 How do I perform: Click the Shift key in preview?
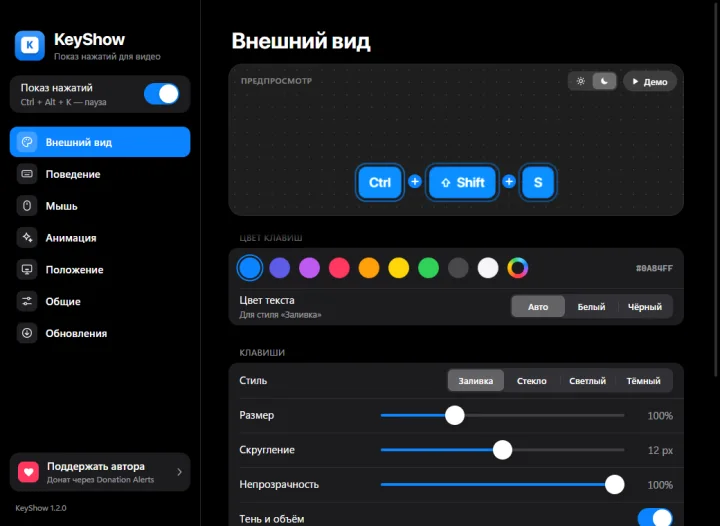462,182
